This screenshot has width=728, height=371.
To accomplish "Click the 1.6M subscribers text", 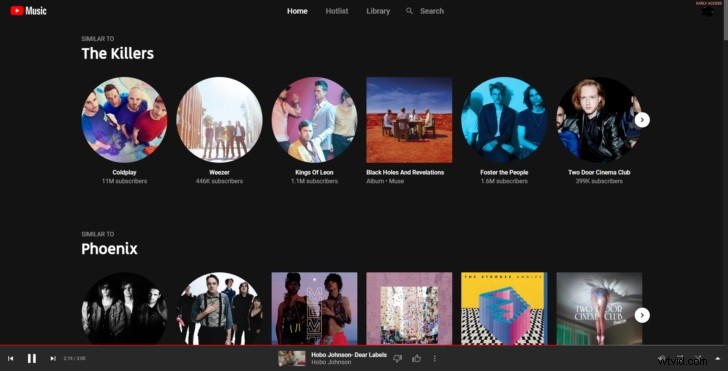I will pos(504,181).
